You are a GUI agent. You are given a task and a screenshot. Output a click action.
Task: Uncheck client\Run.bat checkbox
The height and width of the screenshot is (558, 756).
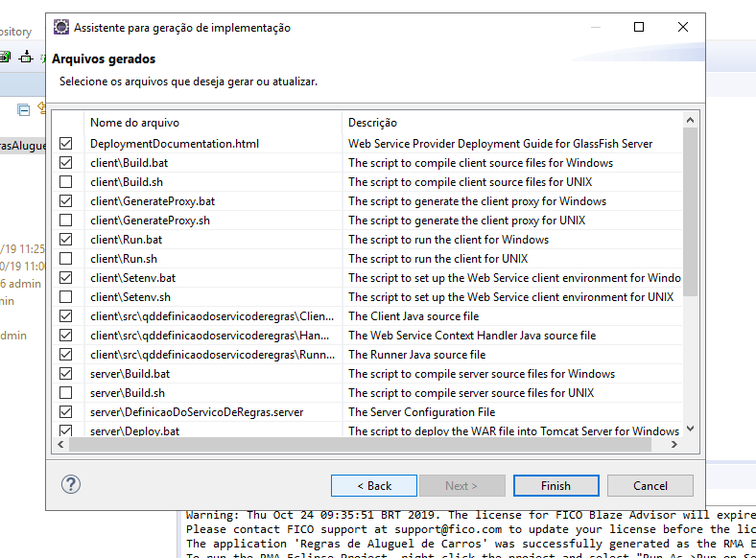(x=66, y=240)
